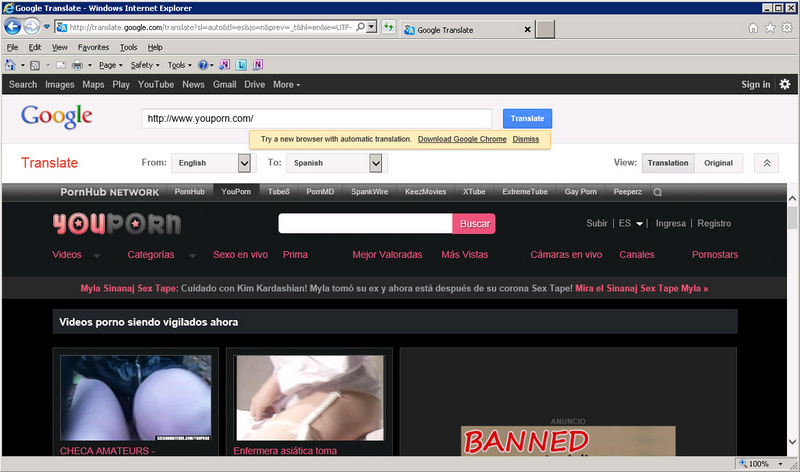Open the recent pages dropdown arrow
Screen dimensions: 800x472
click(x=46, y=27)
